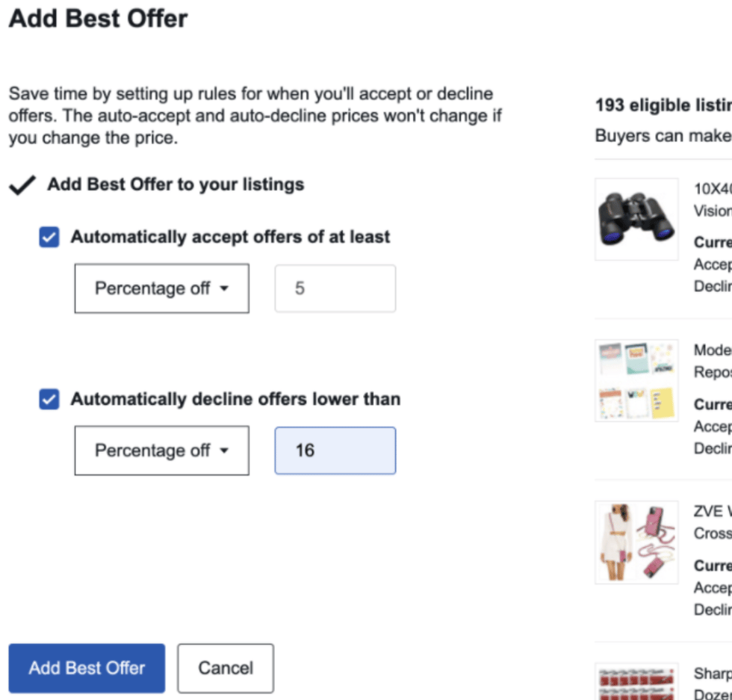The height and width of the screenshot is (700, 732).
Task: Open the accept rule Percentage off dropdown
Action: (161, 288)
